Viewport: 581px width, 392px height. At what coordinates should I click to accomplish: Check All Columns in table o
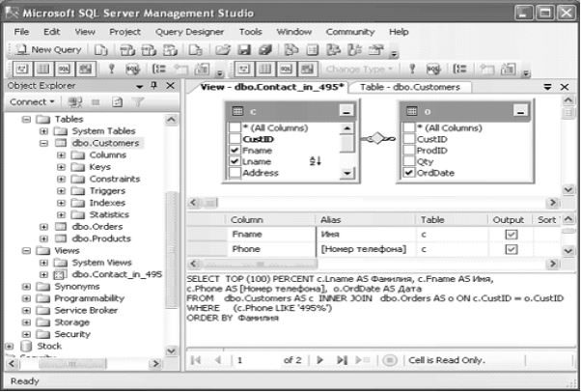click(x=408, y=128)
